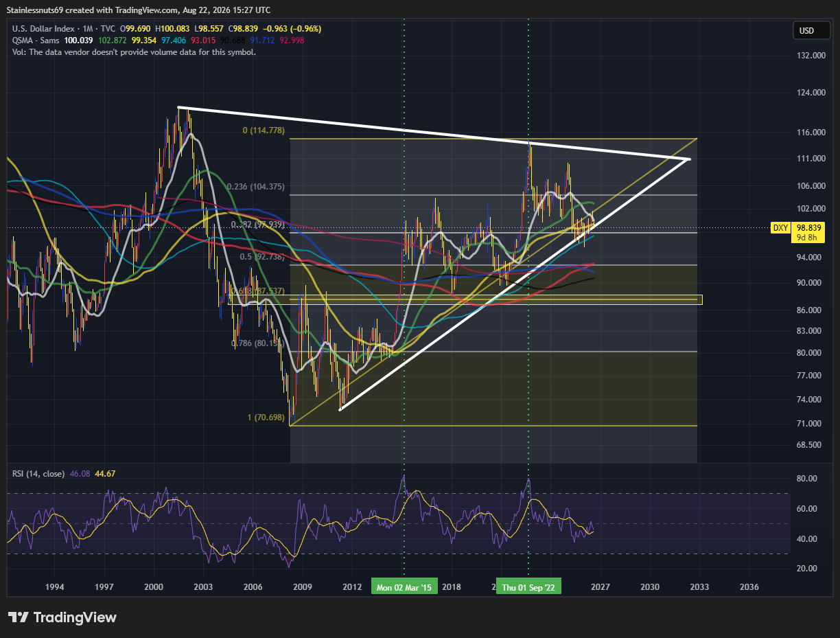
Task: Click the 86.000 price axis label
Action: click(810, 310)
